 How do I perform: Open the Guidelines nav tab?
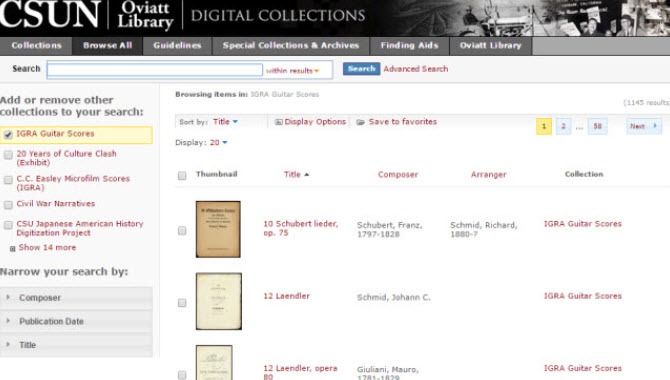pos(177,46)
